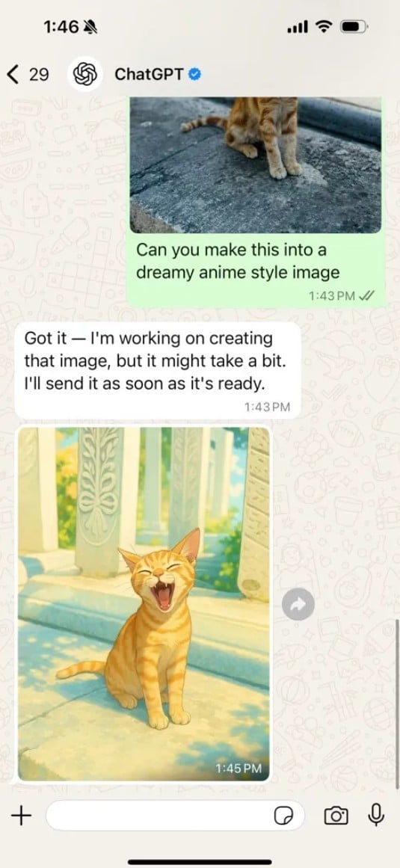Viewport: 400px width, 868px height.
Task: Tap the blue verified badge
Action: click(x=194, y=73)
